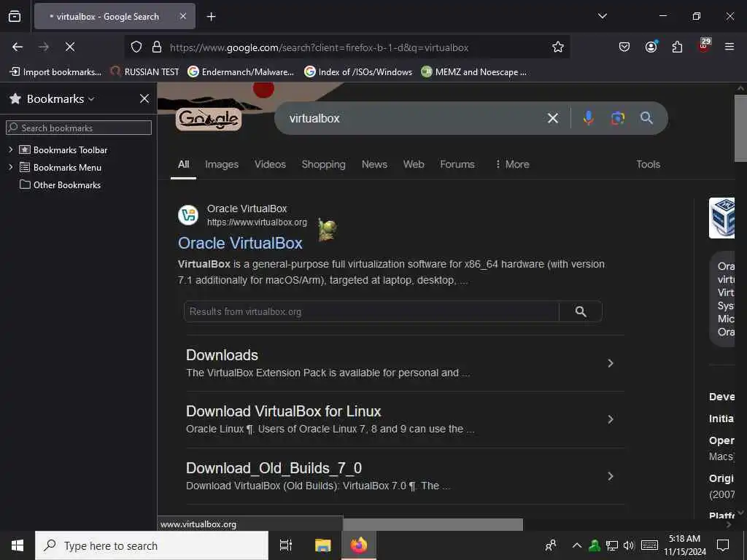Click the VirtualBox logo thumbnail
The height and width of the screenshot is (560, 747).
click(721, 217)
